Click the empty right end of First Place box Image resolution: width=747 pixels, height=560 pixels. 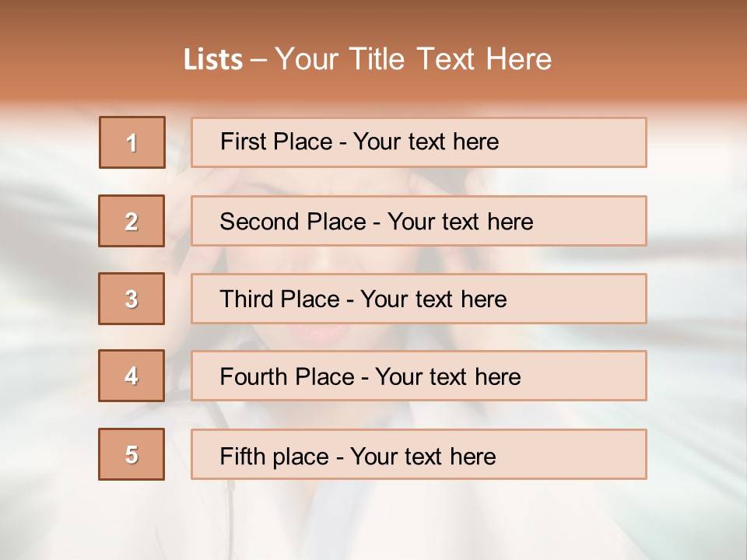pos(591,142)
